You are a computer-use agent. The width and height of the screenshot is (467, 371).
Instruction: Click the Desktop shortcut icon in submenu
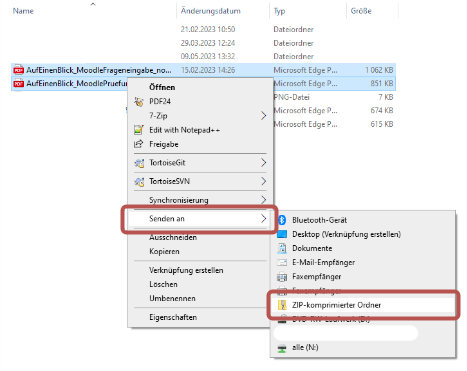(282, 234)
